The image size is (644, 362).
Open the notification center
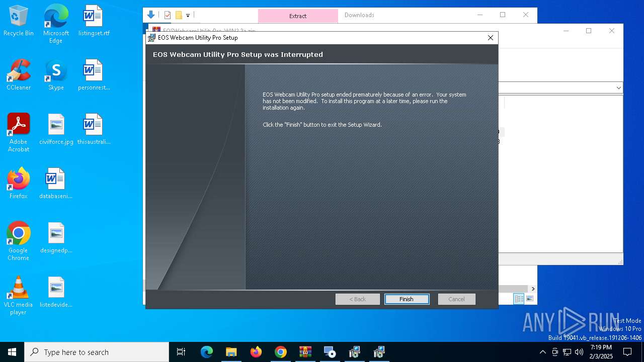[627, 352]
